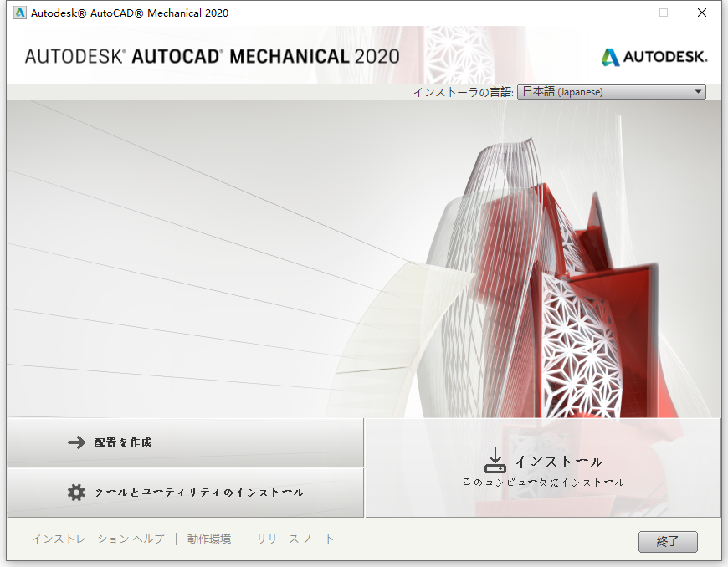Minimize the installer window
The image size is (728, 567).
click(626, 13)
